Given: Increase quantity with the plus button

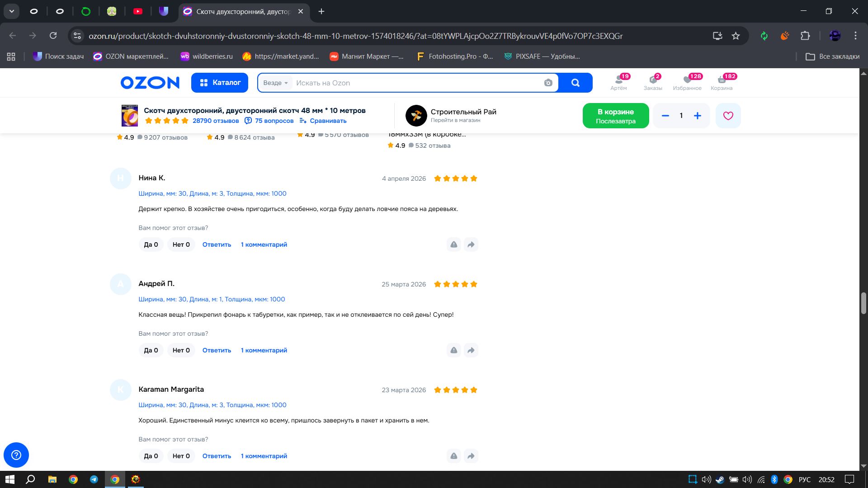Looking at the screenshot, I should tap(698, 116).
